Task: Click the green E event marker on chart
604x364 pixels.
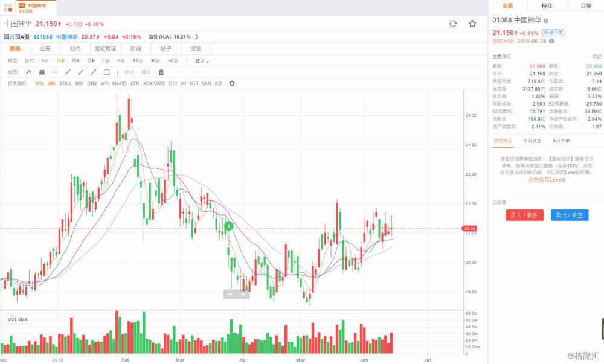Action: [229, 226]
